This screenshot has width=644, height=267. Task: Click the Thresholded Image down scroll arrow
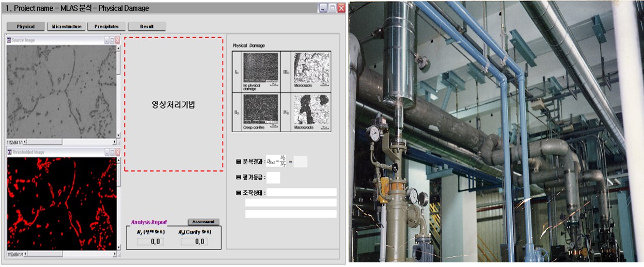119,247
